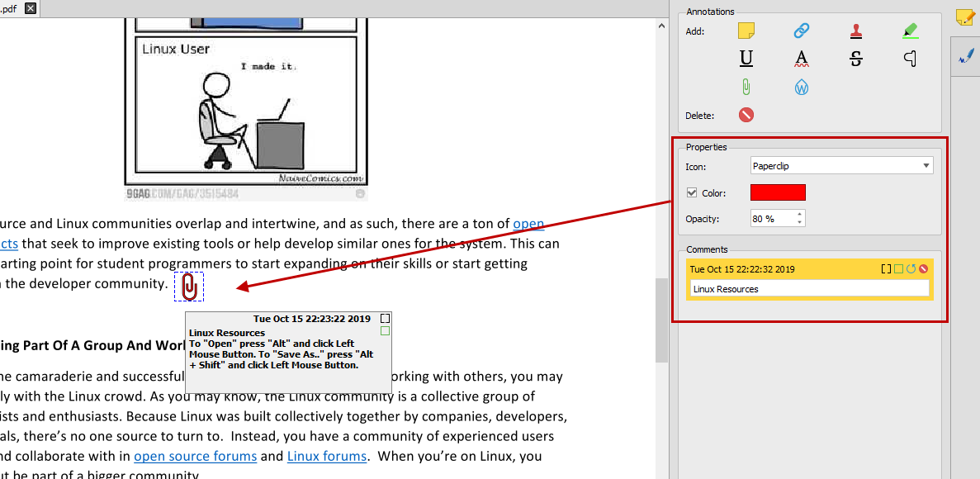The image size is (980, 479).
Task: Add a sticky note annotation
Action: (x=746, y=31)
